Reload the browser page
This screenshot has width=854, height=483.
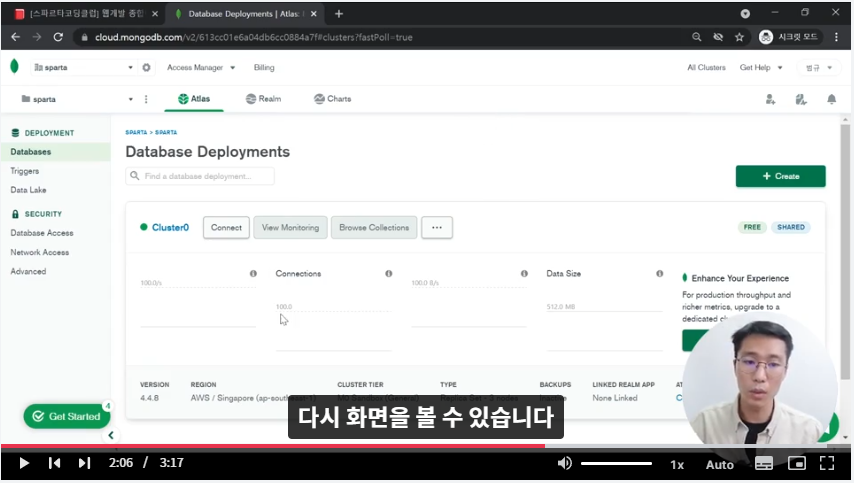coord(58,37)
